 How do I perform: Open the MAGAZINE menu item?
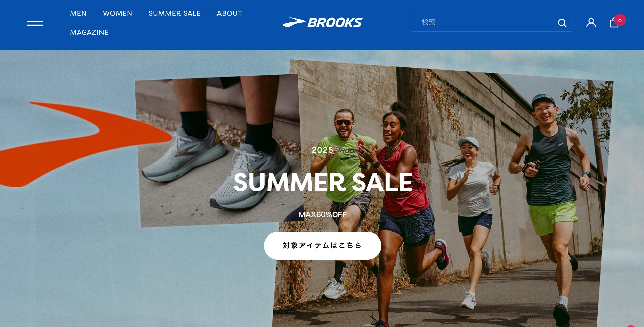pos(89,32)
